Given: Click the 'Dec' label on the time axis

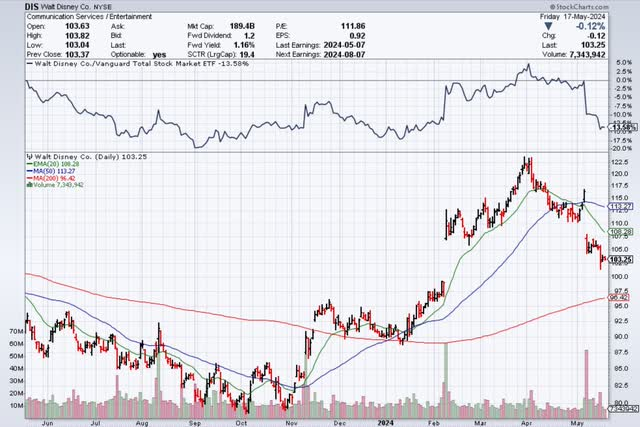Looking at the screenshot, I should tap(340, 423).
